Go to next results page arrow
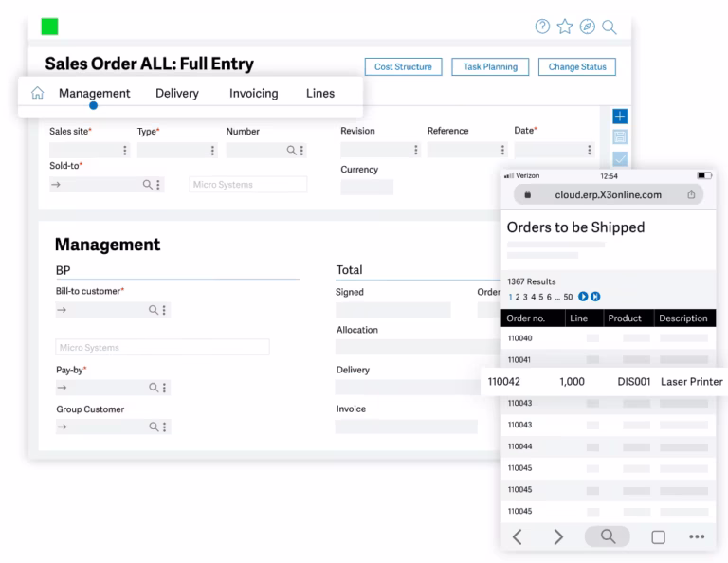 pos(583,297)
